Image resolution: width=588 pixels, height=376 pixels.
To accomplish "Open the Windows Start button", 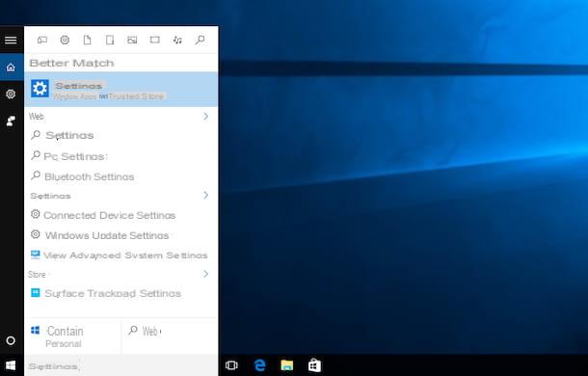I will (x=11, y=365).
